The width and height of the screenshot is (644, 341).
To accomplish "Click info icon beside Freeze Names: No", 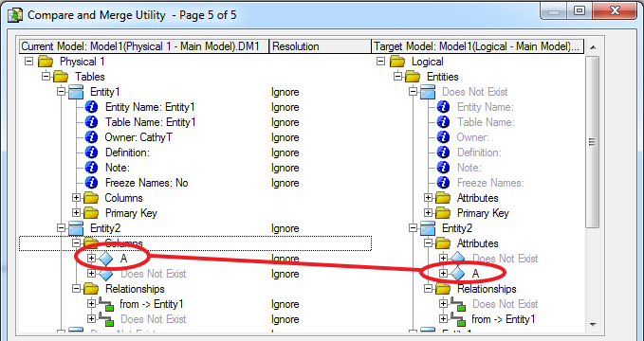I will (x=91, y=183).
